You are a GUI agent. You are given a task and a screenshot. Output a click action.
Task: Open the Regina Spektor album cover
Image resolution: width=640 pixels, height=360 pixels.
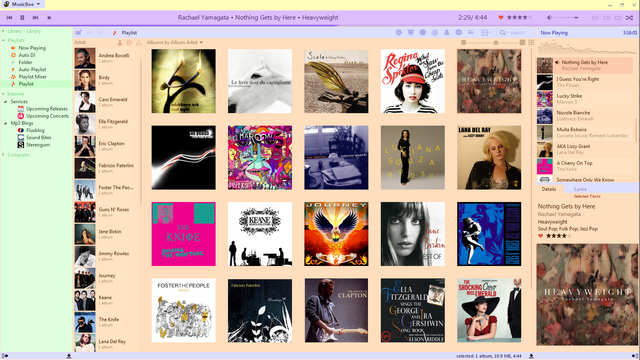click(x=413, y=81)
